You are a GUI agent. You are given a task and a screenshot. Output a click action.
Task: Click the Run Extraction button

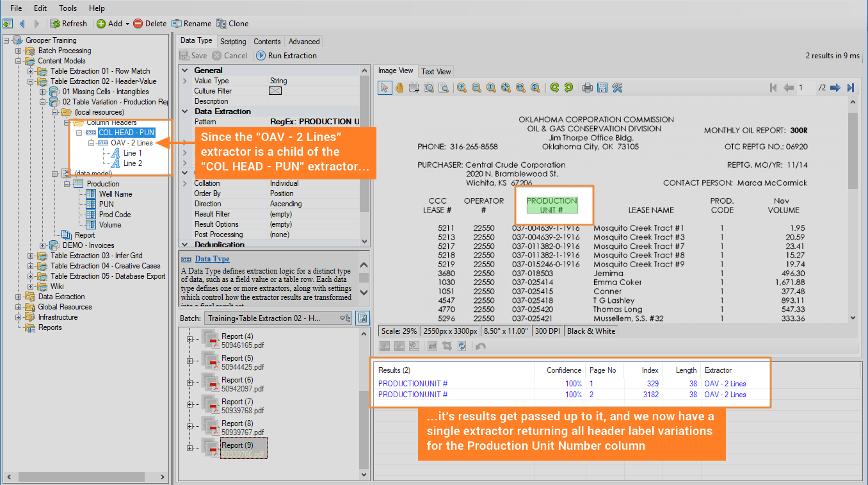click(287, 56)
